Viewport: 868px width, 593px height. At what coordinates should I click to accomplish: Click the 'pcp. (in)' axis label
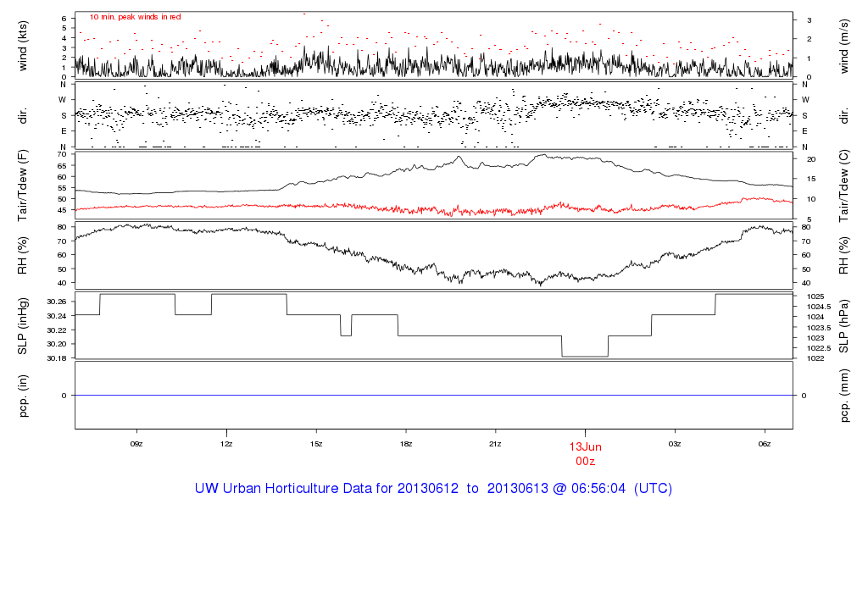[x=23, y=396]
